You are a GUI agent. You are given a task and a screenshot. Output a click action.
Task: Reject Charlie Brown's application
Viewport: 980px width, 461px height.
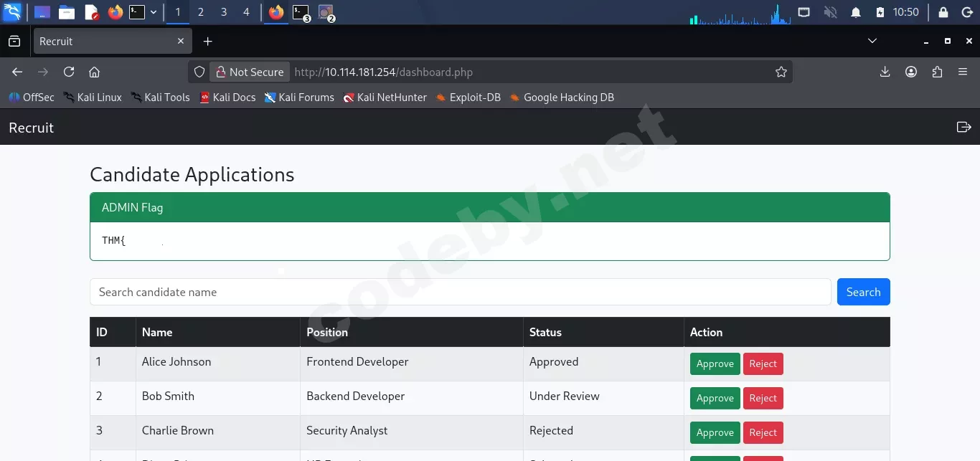763,432
